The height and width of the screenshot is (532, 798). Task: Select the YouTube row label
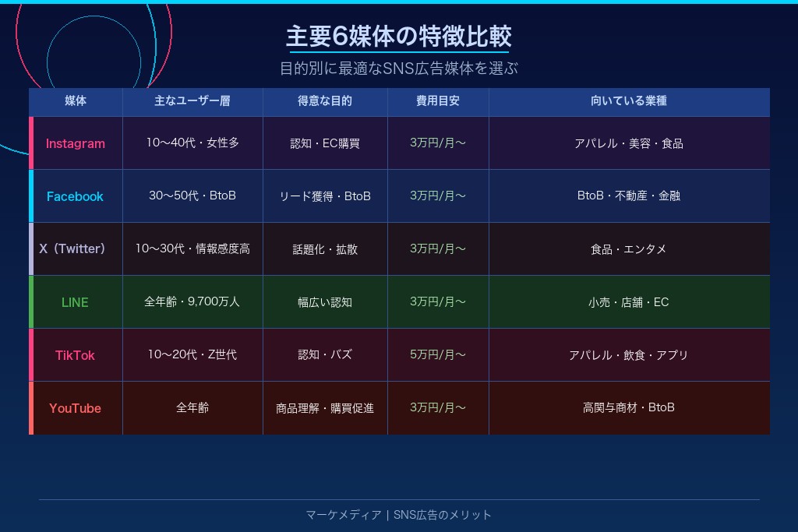pos(75,408)
